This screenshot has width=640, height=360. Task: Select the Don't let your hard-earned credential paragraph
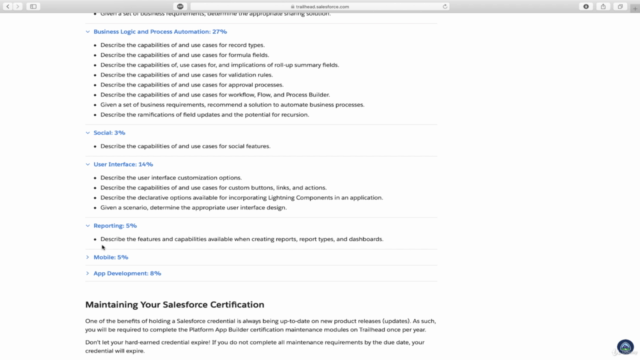pyautogui.click(x=255, y=347)
